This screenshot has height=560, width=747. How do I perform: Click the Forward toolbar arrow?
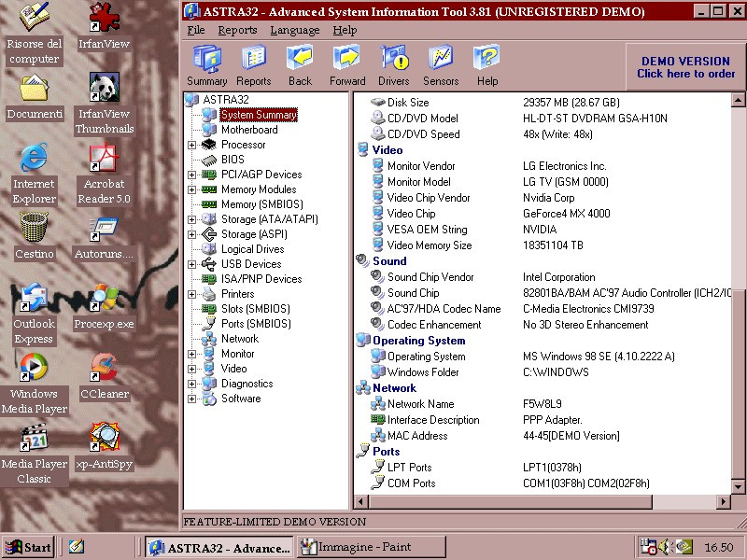click(347, 65)
